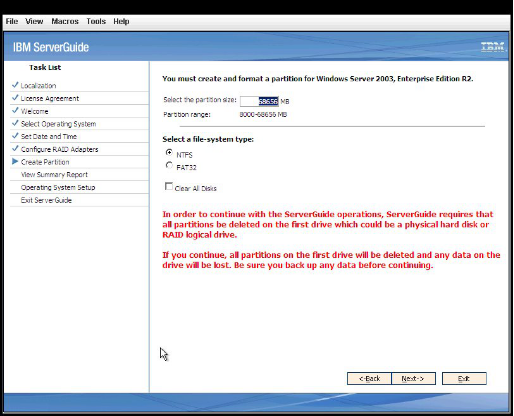Click the checkmark beside Welcome
The height and width of the screenshot is (416, 514).
coord(15,110)
